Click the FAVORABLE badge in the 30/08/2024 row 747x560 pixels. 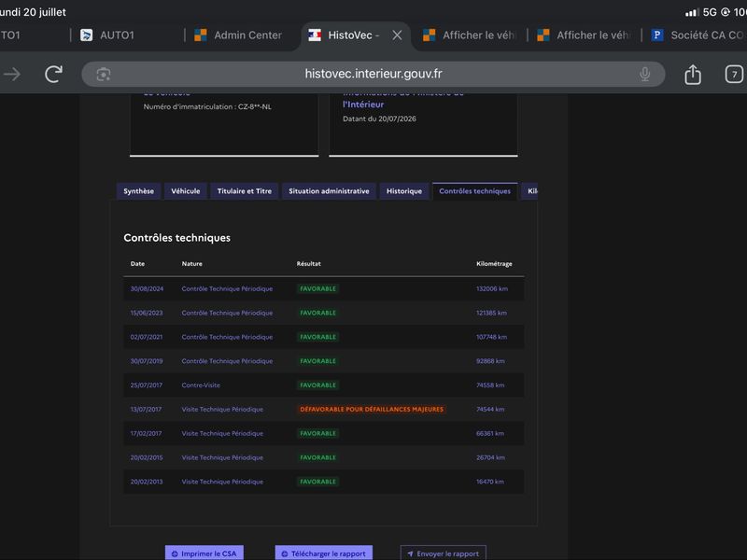[317, 288]
